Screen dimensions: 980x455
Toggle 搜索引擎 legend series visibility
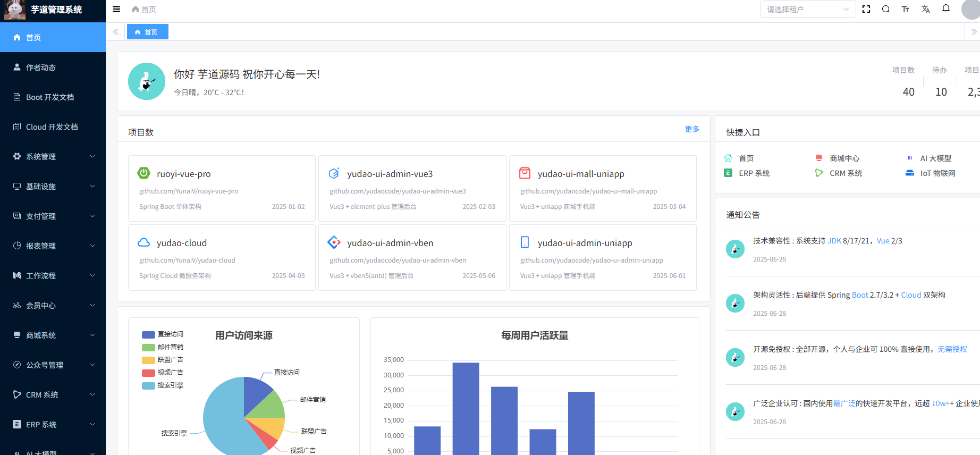pos(163,385)
